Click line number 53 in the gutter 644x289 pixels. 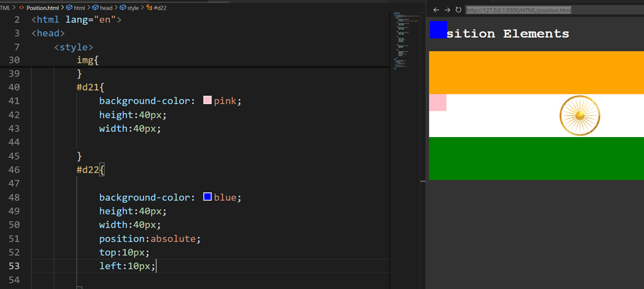tap(14, 266)
